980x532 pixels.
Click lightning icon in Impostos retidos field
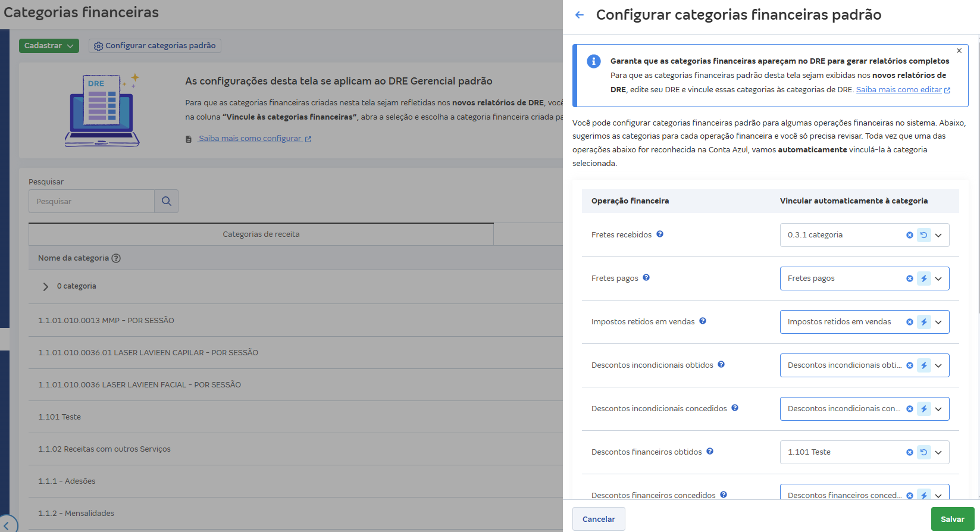(924, 322)
